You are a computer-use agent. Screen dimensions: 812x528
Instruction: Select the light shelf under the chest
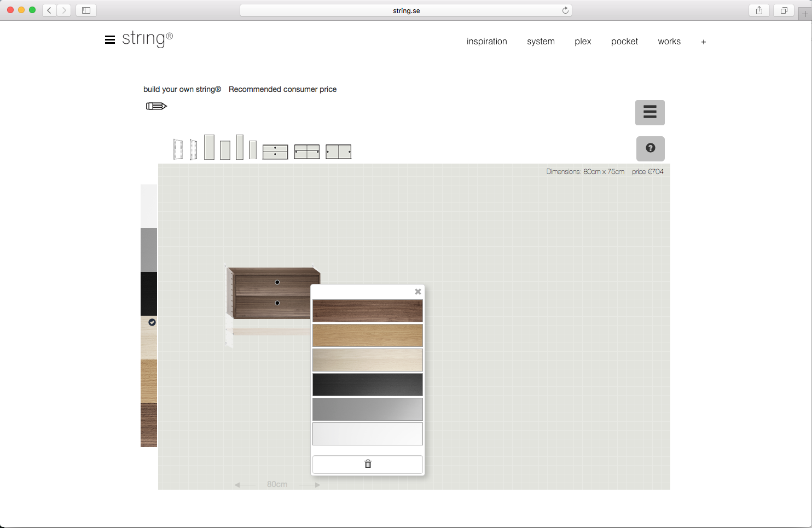(x=271, y=332)
